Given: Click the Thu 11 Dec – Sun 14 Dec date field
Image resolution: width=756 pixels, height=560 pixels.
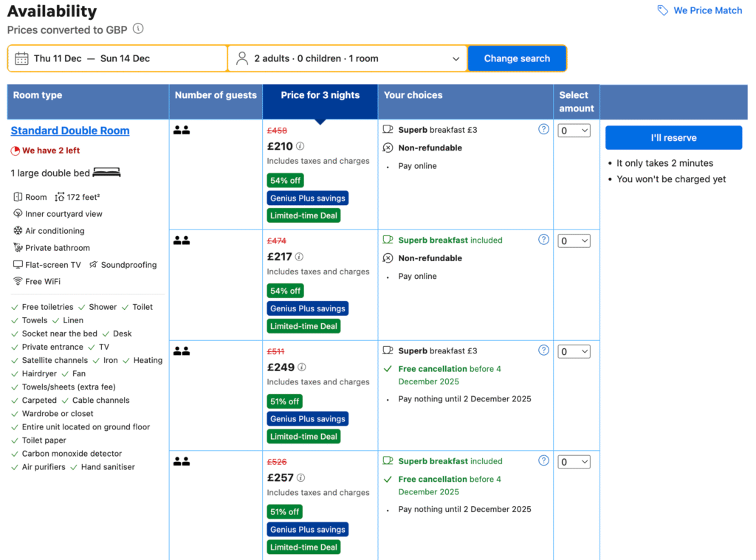Looking at the screenshot, I should coord(118,58).
